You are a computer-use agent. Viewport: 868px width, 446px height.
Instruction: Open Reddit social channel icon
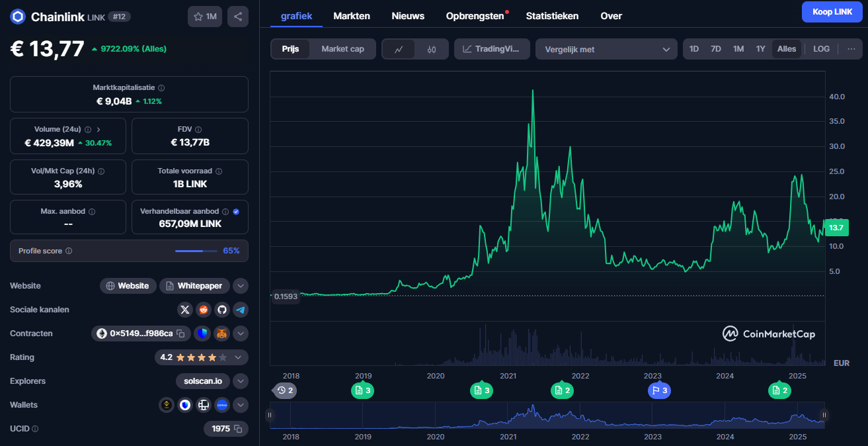coord(204,310)
